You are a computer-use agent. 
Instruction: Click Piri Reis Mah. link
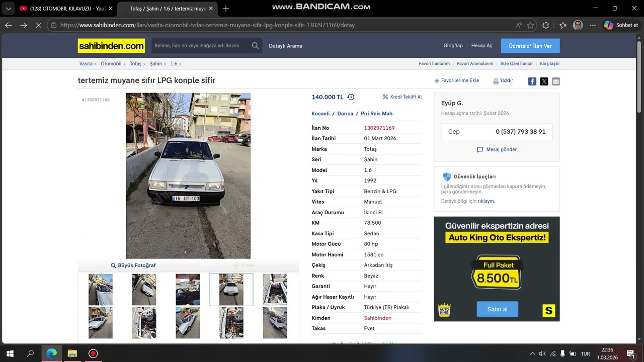tap(377, 114)
